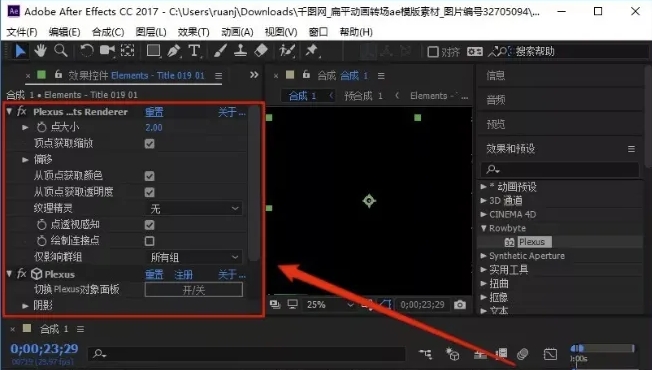Select the Rectangle shape tool

coord(153,51)
